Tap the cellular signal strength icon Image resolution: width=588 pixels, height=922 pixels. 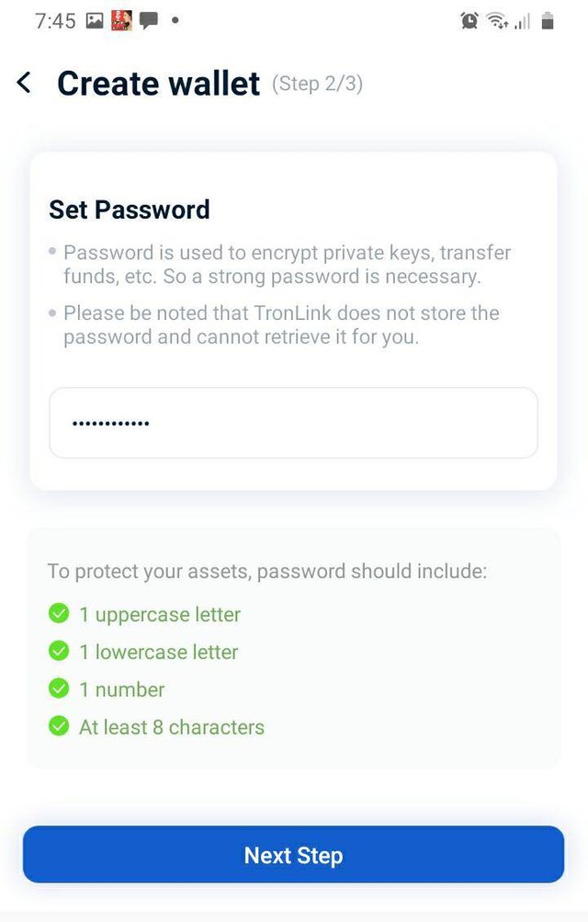tap(522, 20)
